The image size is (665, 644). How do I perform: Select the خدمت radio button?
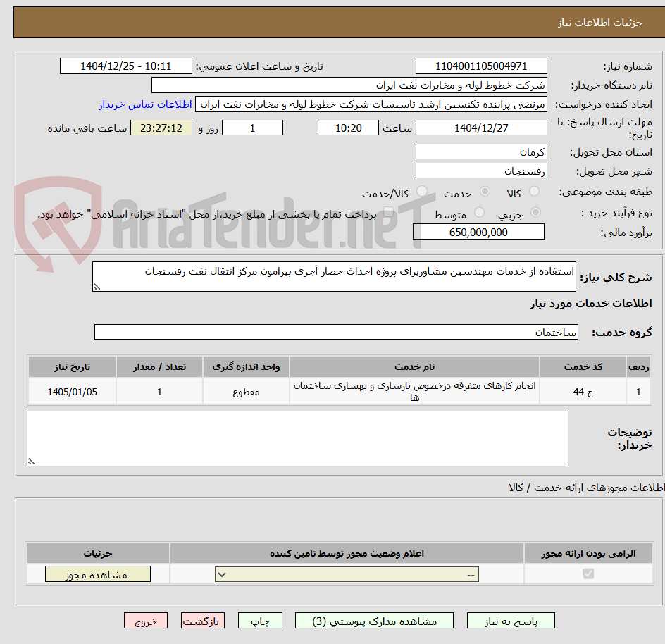485,192
